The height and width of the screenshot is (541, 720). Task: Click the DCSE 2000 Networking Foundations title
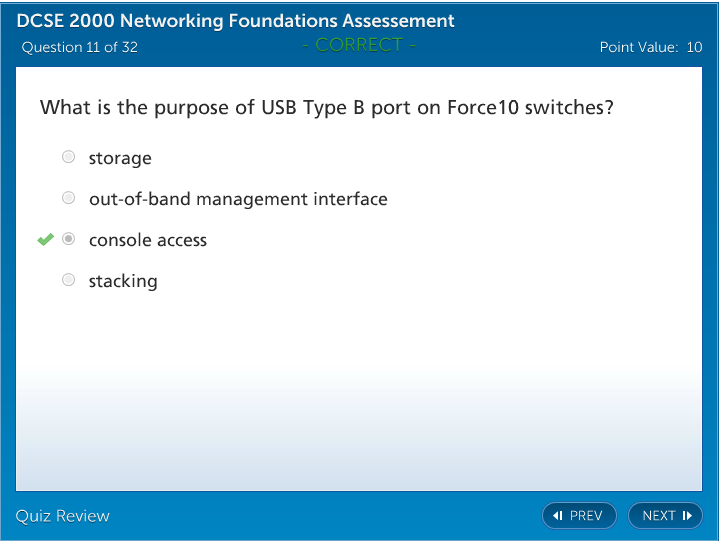pyautogui.click(x=236, y=21)
